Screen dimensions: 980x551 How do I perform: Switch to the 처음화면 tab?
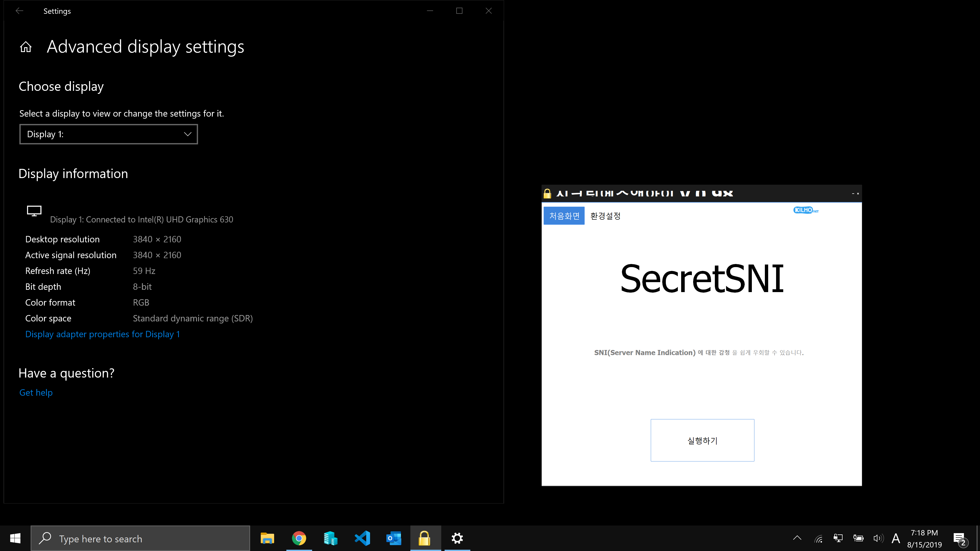[564, 216]
